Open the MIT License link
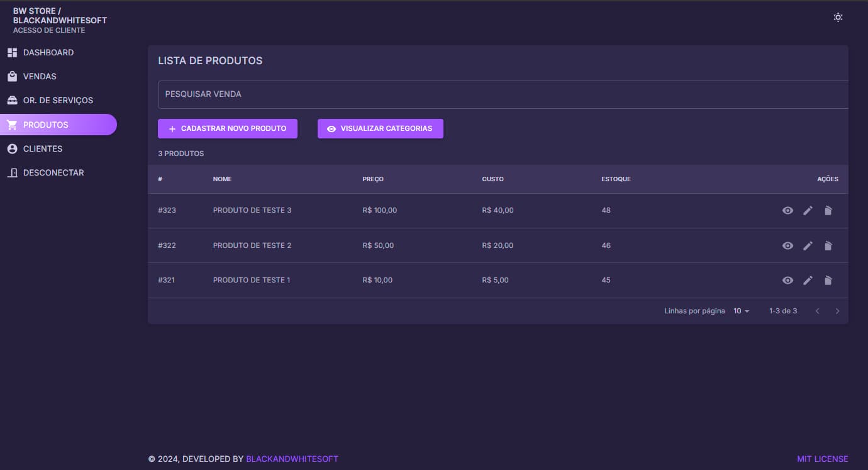This screenshot has width=868, height=470. (823, 459)
